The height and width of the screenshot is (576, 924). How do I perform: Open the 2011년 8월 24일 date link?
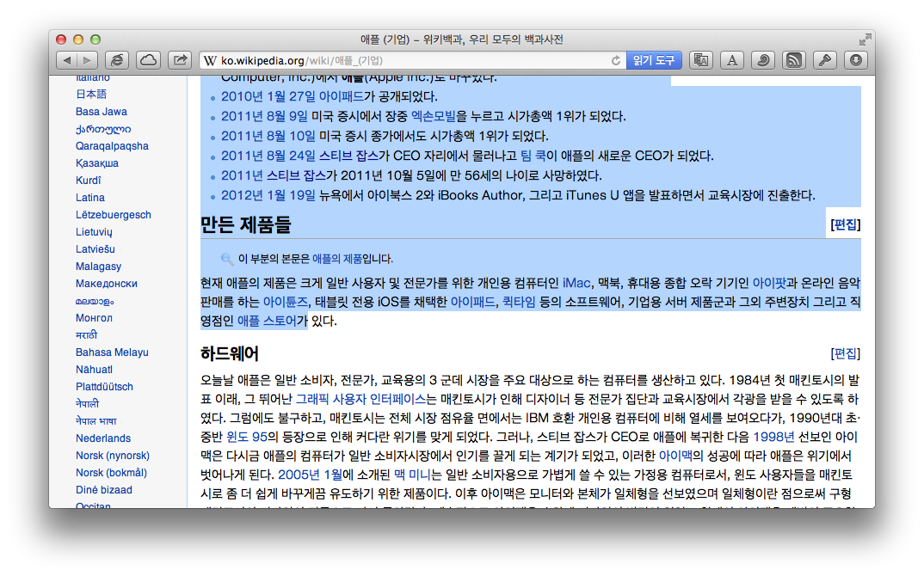[x=268, y=156]
